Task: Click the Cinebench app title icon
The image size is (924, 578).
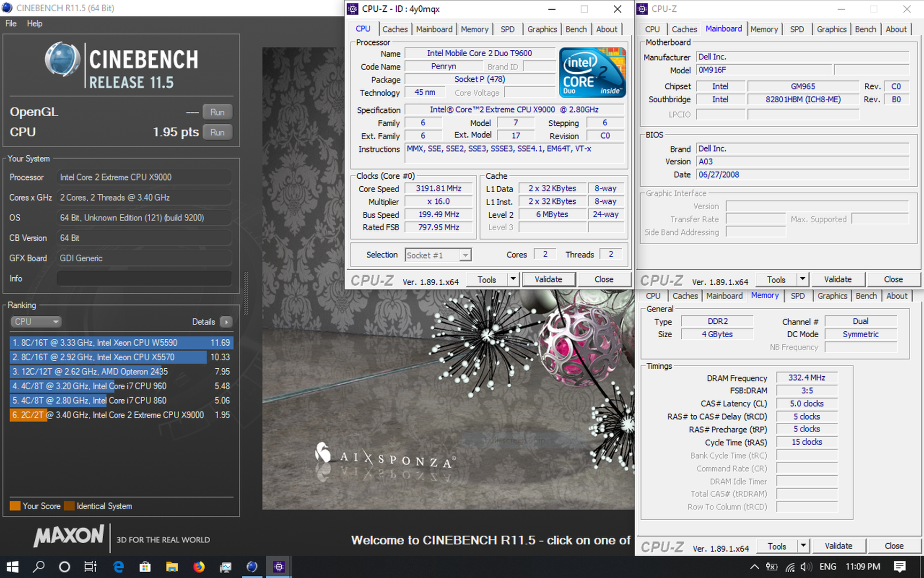Action: [x=7, y=7]
